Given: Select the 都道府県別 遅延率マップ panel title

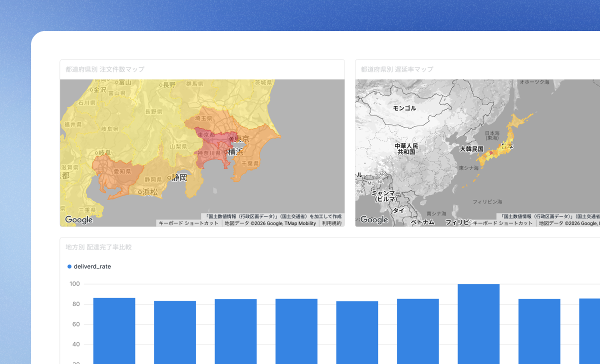Looking at the screenshot, I should (397, 69).
